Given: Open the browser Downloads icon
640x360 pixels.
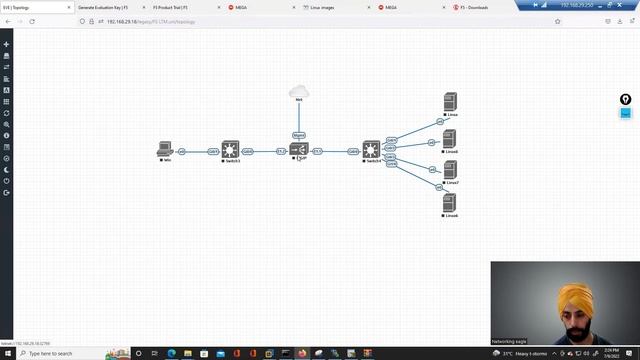Looking at the screenshot, I should [x=620, y=21].
